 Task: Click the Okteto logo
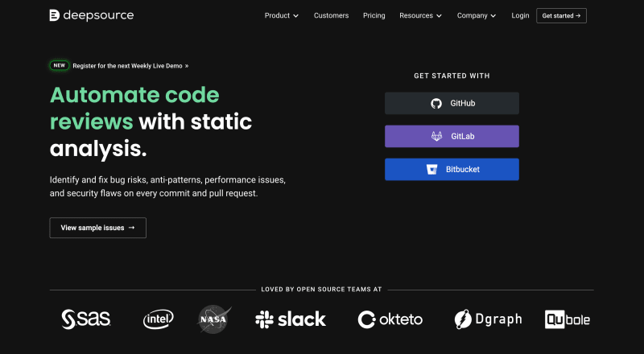(390, 319)
